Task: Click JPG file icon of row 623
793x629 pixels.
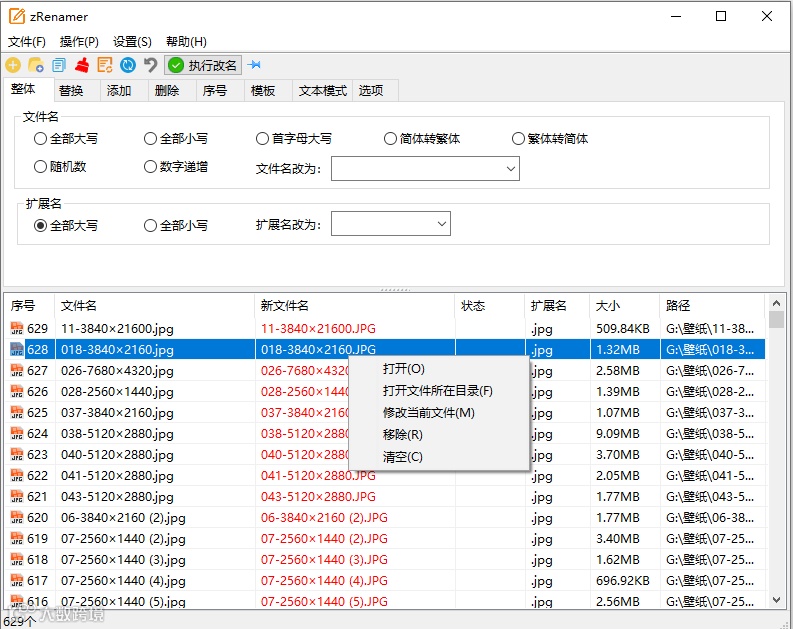Action: 17,455
